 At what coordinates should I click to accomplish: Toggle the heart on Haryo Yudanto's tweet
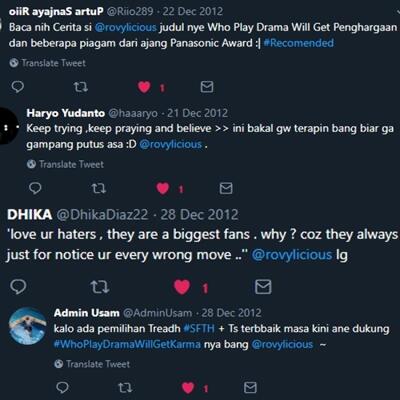pyautogui.click(x=163, y=189)
